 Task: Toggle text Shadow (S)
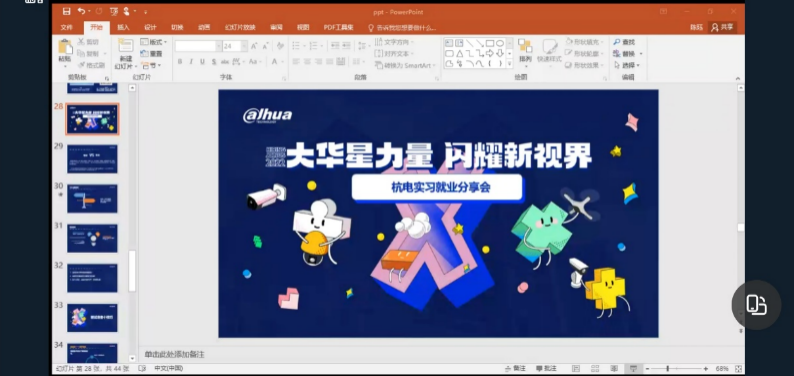[214, 62]
